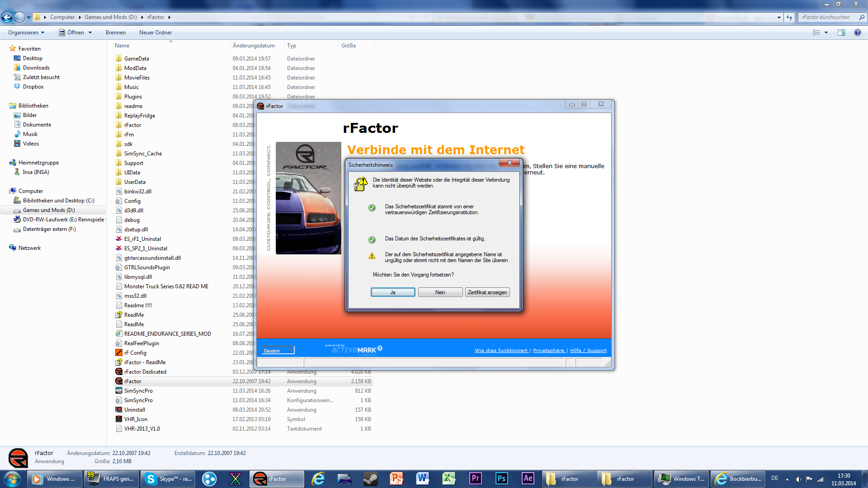The width and height of the screenshot is (868, 488).
Task: Select Games und Mods (D:) drive
Action: [49, 210]
